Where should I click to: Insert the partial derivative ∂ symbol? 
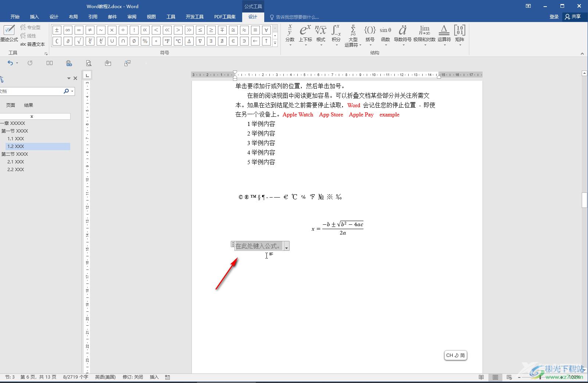[x=68, y=41]
